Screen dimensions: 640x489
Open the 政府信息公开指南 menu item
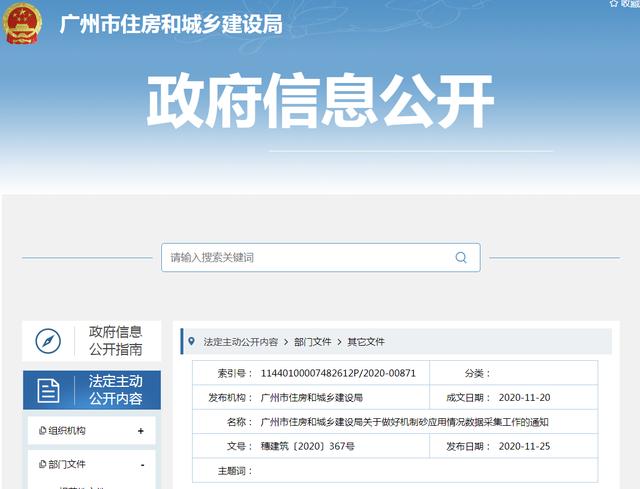click(92, 341)
